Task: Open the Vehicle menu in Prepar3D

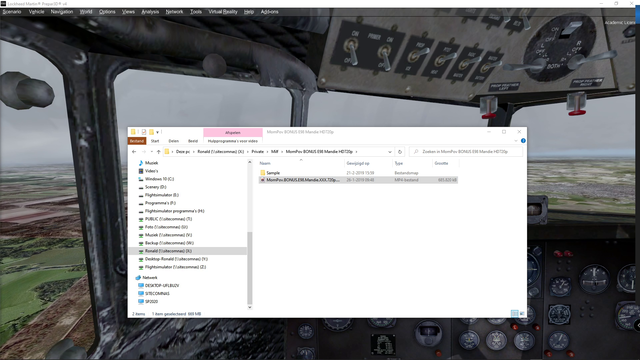Action: 36,12
